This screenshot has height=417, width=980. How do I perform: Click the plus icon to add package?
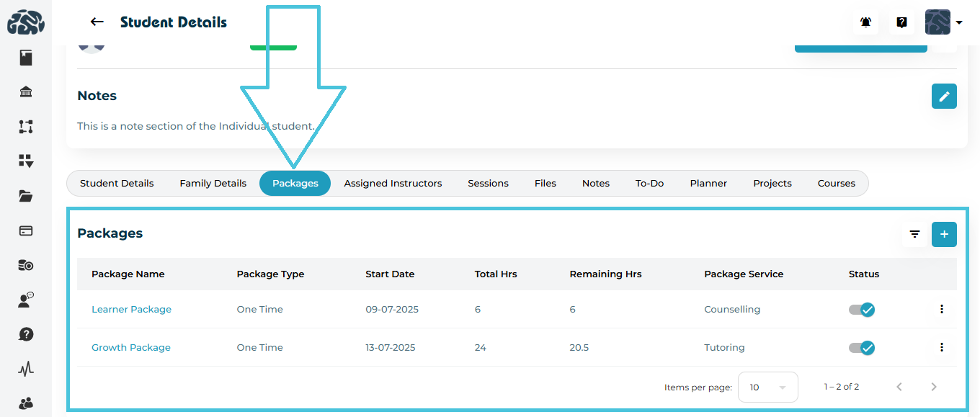point(944,234)
